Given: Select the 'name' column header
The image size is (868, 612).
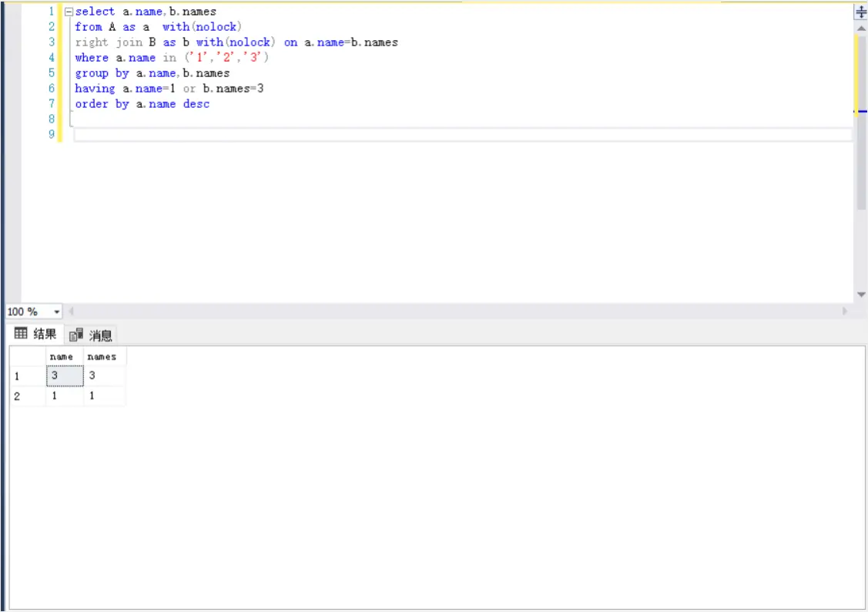Looking at the screenshot, I should pos(65,357).
